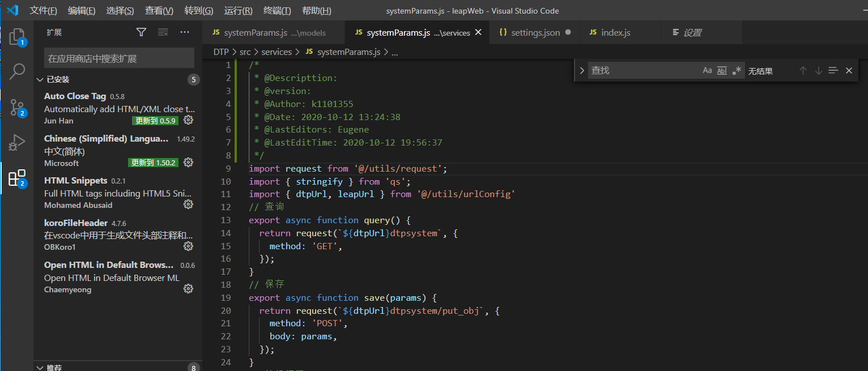Image resolution: width=868 pixels, height=371 pixels.
Task: Update Chinese Language Pack to 1.50.2
Action: (153, 163)
